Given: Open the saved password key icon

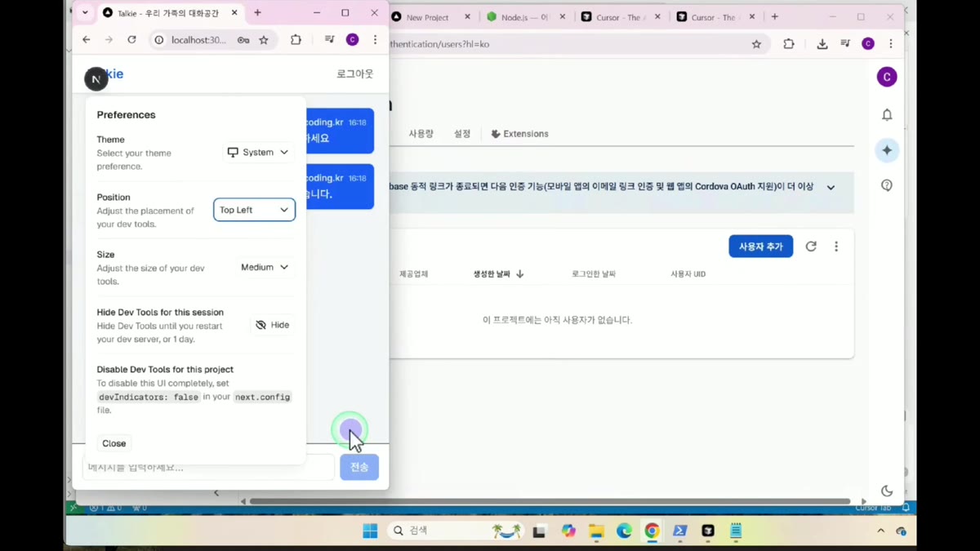Looking at the screenshot, I should (243, 40).
